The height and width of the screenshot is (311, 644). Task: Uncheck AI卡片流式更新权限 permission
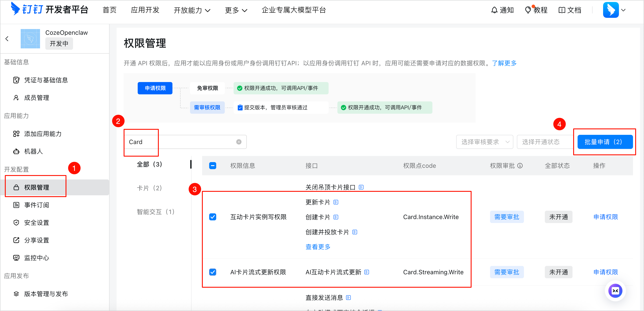(212, 272)
